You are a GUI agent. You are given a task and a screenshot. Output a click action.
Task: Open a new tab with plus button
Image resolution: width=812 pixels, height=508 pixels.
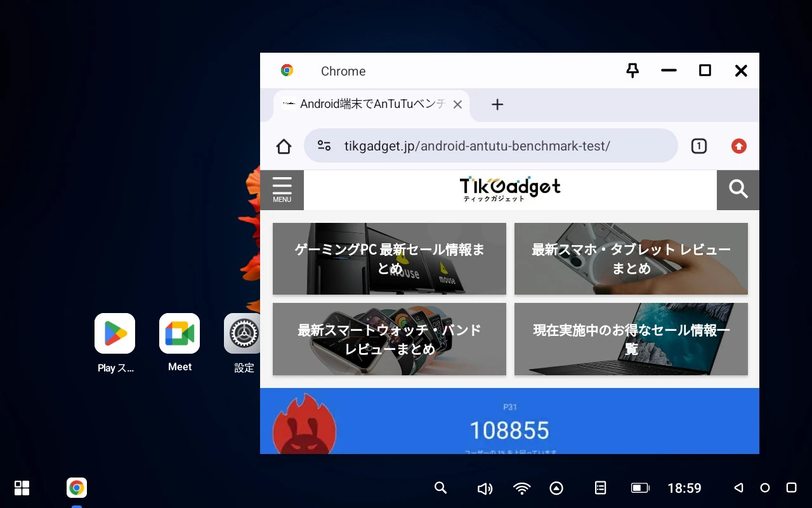point(497,105)
